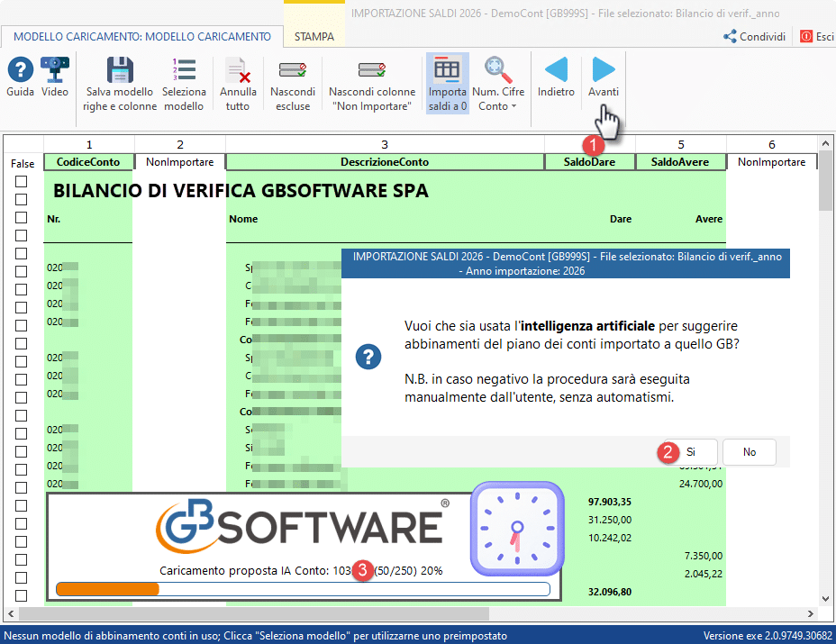
Task: Open DescrizioneConto column header dropdown
Action: tap(385, 162)
